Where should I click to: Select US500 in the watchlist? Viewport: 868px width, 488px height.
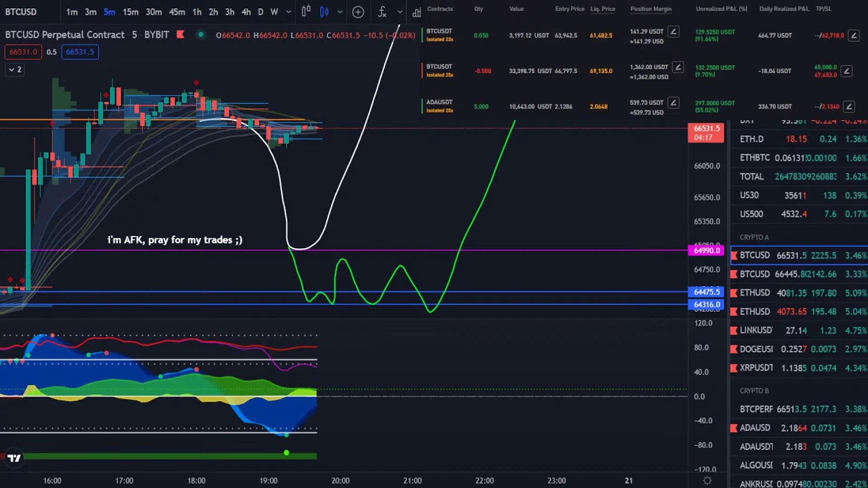[799, 214]
